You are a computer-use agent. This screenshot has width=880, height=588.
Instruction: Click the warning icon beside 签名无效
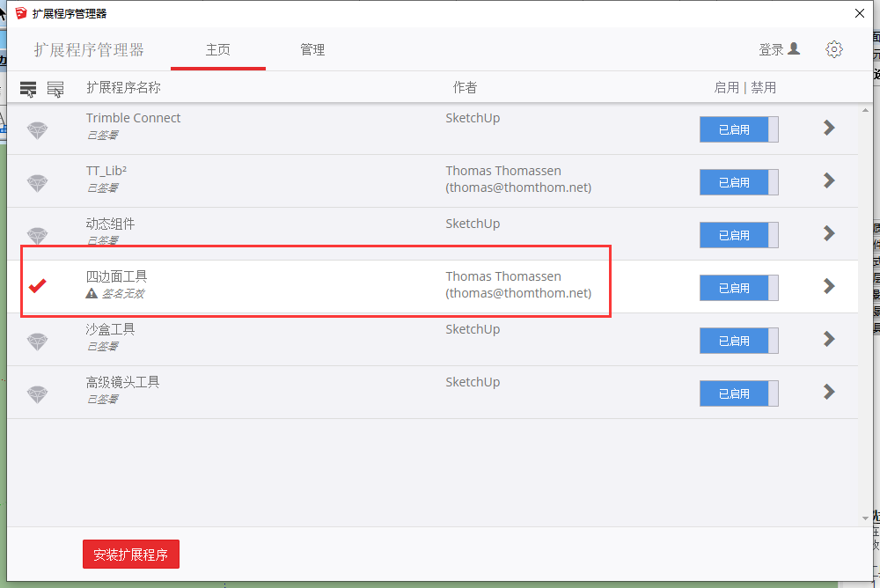coord(92,293)
